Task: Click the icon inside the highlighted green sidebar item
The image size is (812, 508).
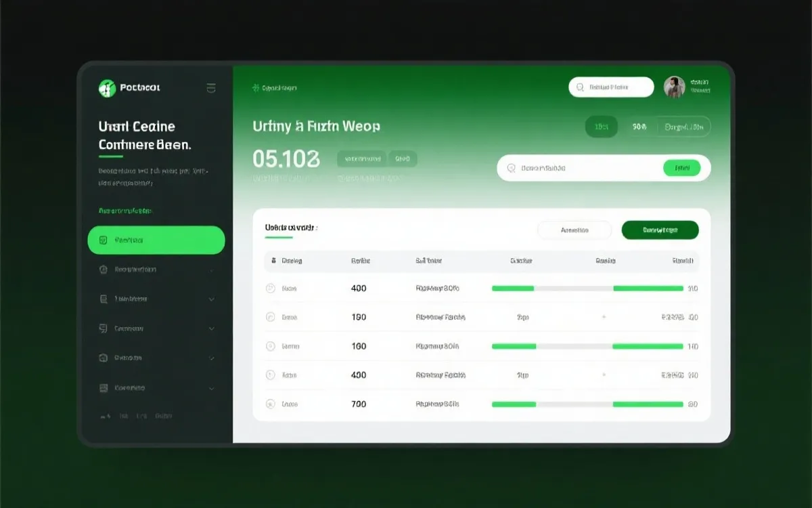Action: 104,240
